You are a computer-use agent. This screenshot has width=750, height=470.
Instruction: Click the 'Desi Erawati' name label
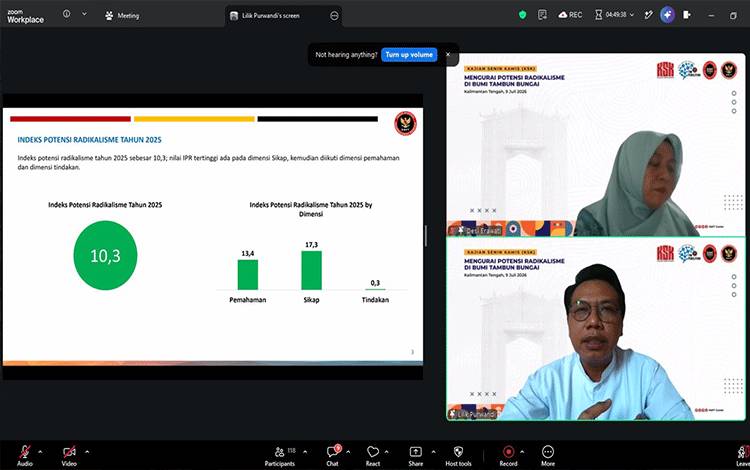(483, 230)
